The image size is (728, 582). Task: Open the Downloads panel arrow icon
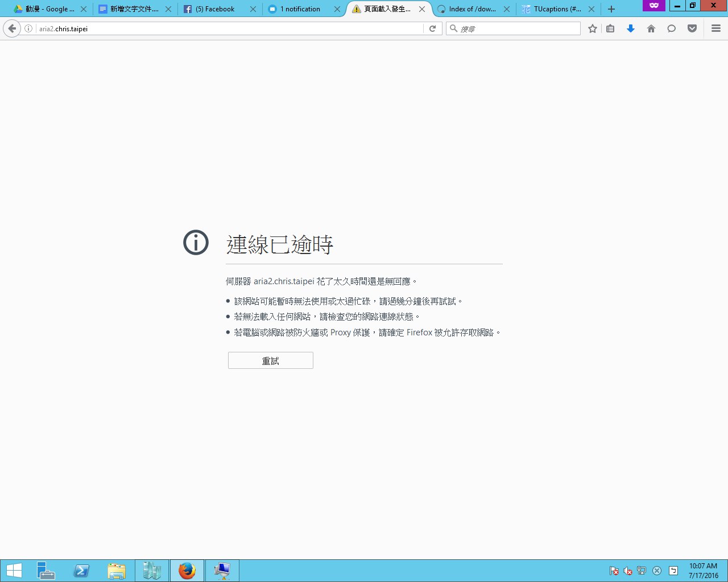click(631, 28)
